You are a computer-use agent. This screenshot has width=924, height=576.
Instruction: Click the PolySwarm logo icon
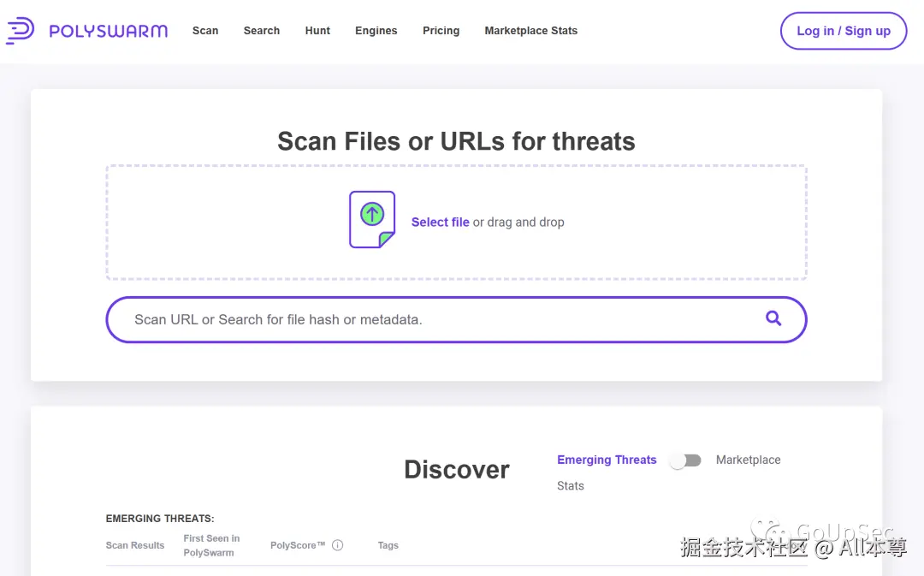coord(20,31)
